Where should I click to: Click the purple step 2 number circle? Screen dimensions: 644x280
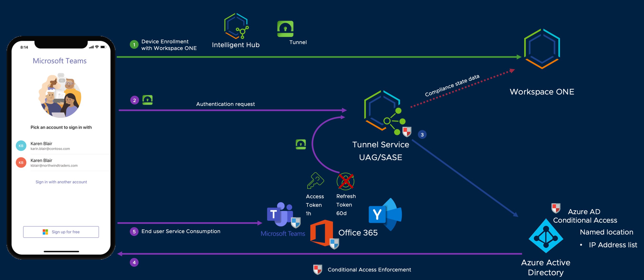(x=135, y=100)
